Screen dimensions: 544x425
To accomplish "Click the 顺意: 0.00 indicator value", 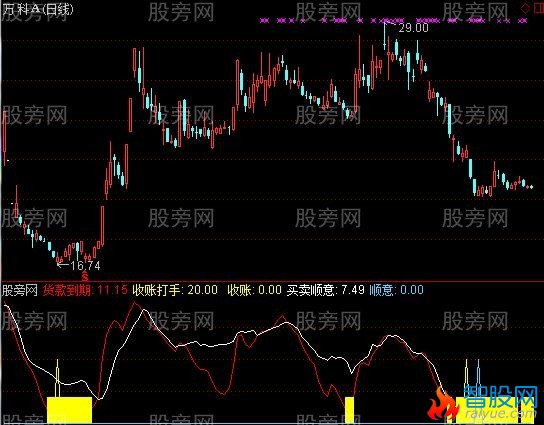I will [x=397, y=290].
